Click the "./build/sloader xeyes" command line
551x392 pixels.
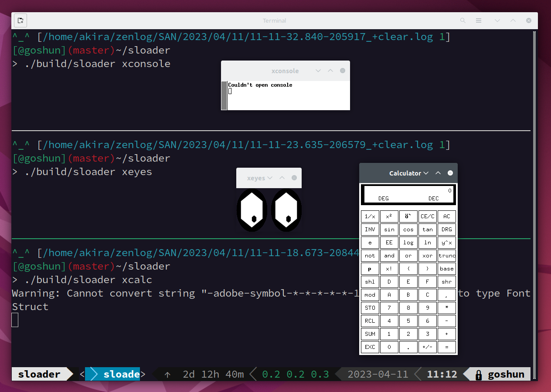(x=88, y=172)
